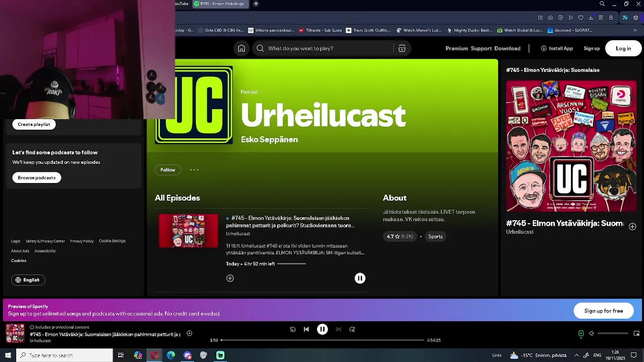Screen dimensions: 644x362
Task: Open browser heart bookmarks icon
Action: pyautogui.click(x=581, y=18)
